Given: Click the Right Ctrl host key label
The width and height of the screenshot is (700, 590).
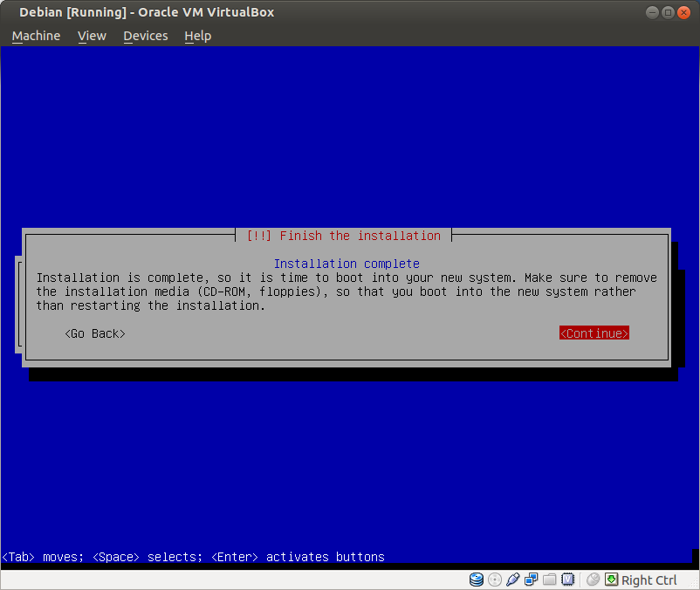Looking at the screenshot, I should [x=649, y=580].
